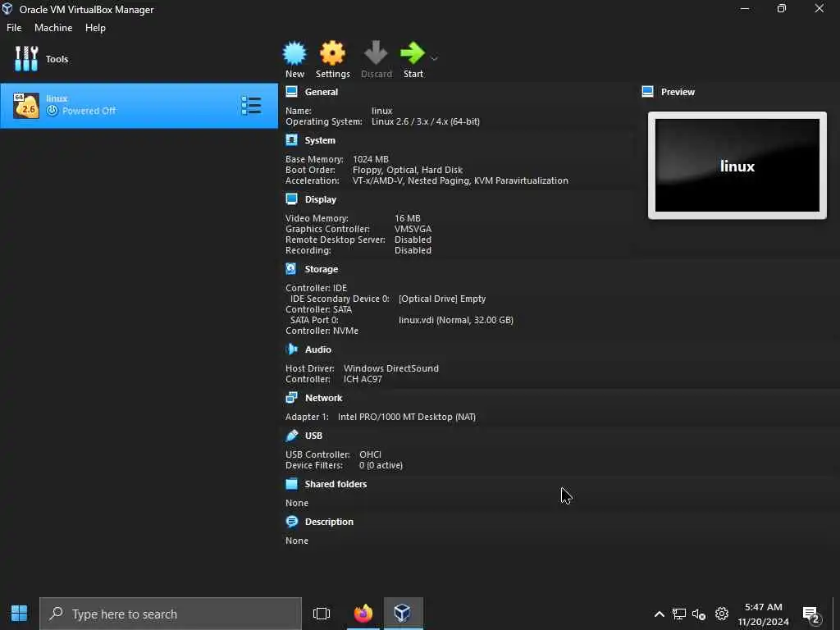Click the System section chip icon
The width and height of the screenshot is (840, 630).
[x=291, y=139]
